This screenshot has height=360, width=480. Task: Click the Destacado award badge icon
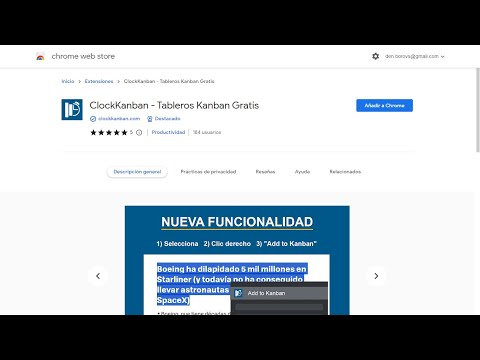pyautogui.click(x=150, y=119)
